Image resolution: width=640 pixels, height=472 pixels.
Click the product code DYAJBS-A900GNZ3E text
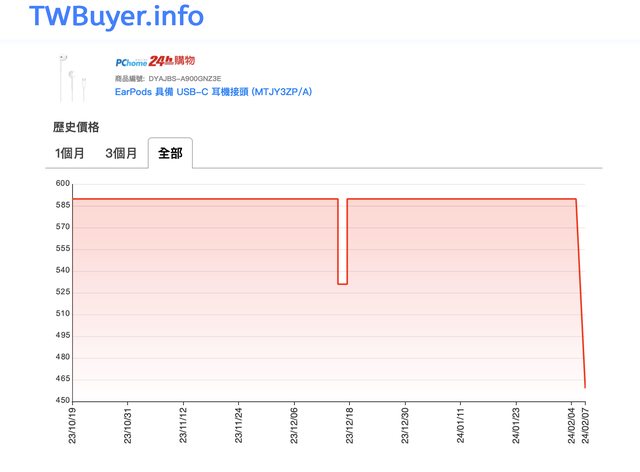pyautogui.click(x=184, y=77)
